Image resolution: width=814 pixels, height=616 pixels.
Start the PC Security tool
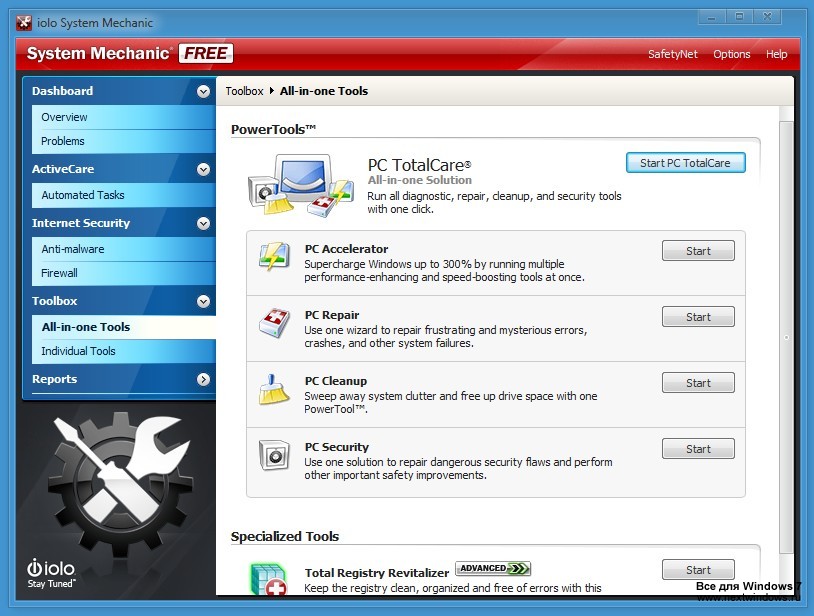pos(698,449)
